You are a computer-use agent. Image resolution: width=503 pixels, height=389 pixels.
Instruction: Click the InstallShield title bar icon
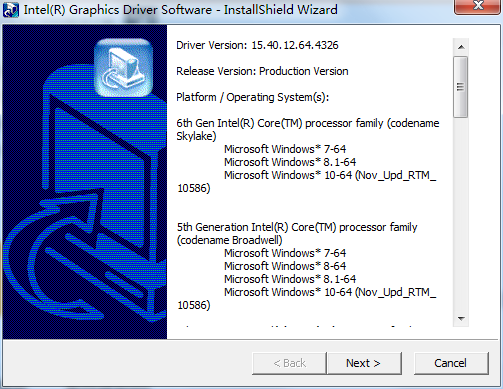point(10,10)
